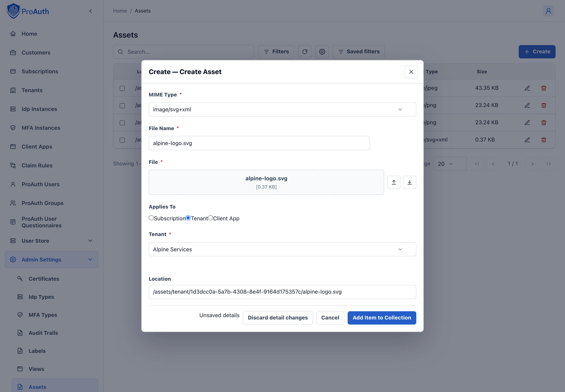This screenshot has height=392, width=565.
Task: Open Claim Rules in the sidebar
Action: pyautogui.click(x=51, y=165)
